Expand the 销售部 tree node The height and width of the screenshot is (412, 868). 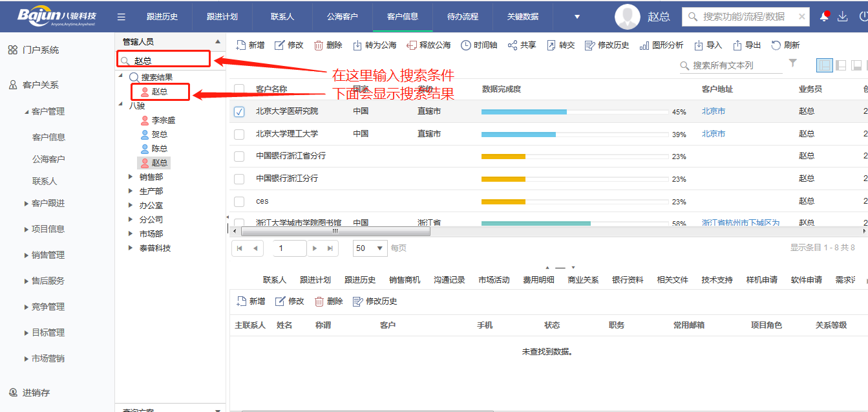[131, 177]
